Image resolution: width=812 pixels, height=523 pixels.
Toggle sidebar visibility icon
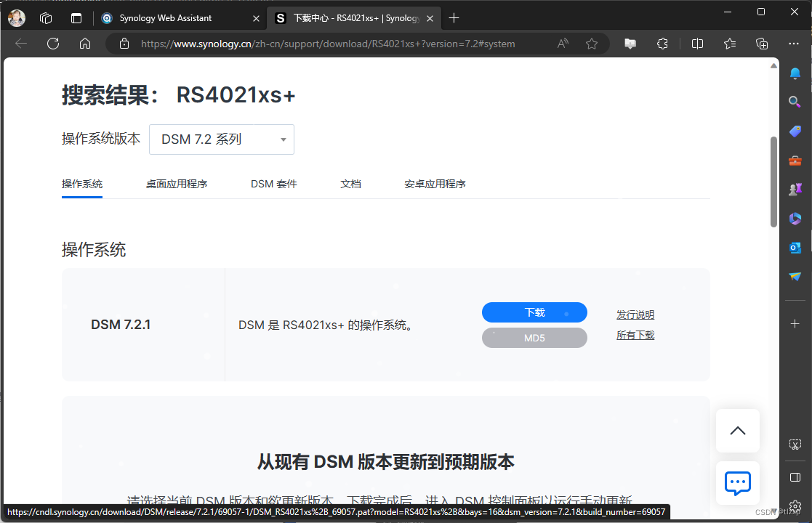pyautogui.click(x=795, y=477)
